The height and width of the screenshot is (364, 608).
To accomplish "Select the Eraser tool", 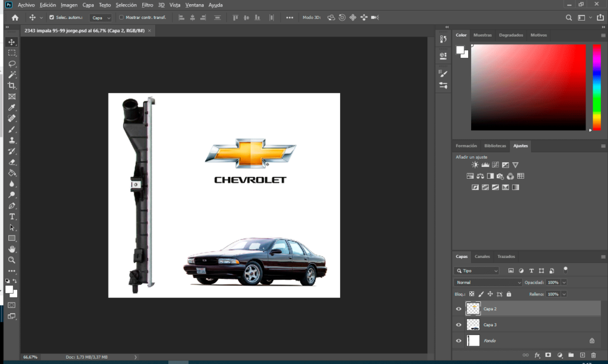I will pos(12,162).
